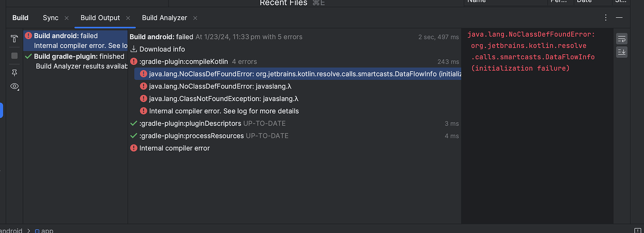The width and height of the screenshot is (644, 233).
Task: Click the Name column header
Action: click(x=476, y=1)
